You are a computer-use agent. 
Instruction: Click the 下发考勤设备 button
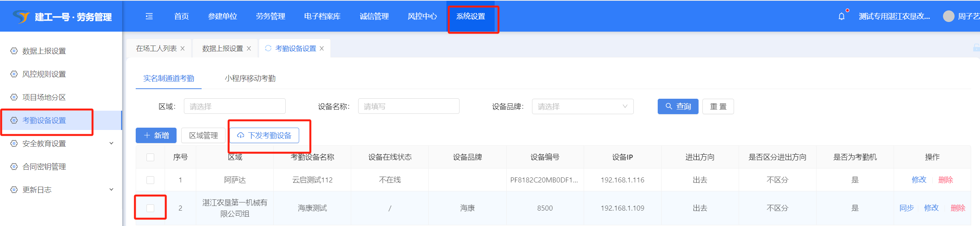coord(264,135)
